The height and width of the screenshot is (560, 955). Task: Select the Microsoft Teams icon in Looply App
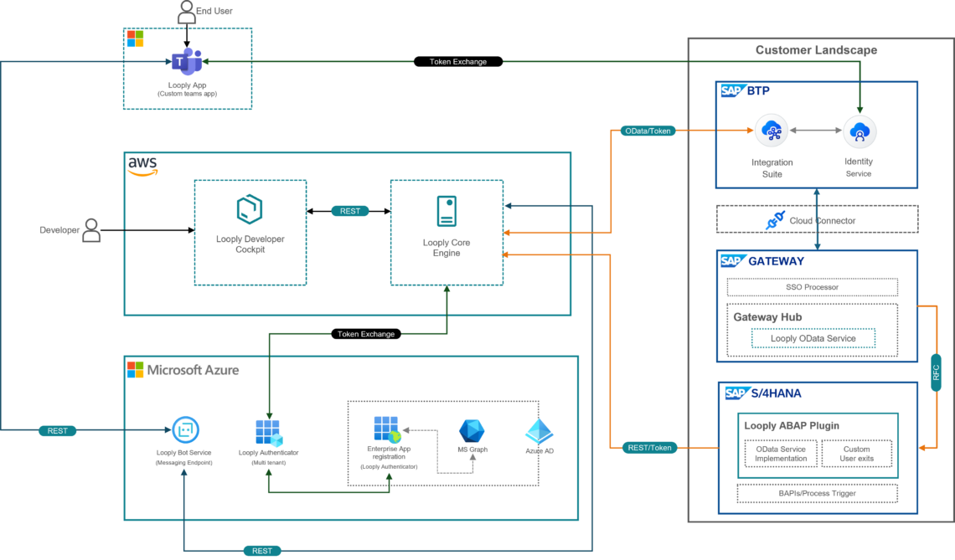coord(185,60)
